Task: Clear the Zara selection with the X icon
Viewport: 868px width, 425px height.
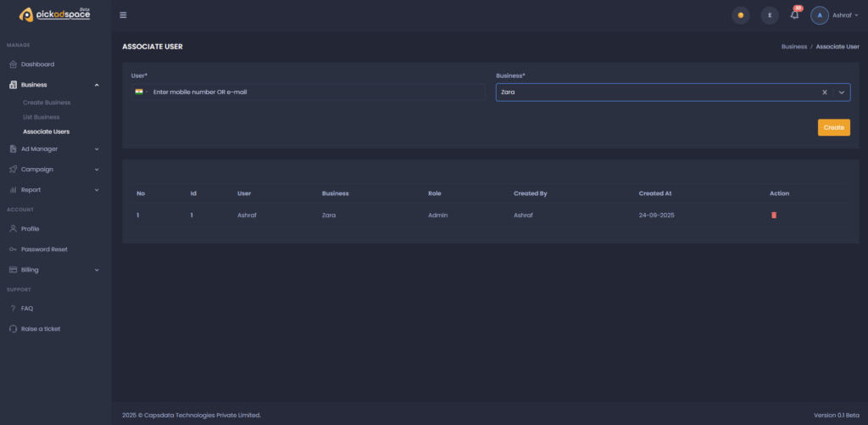Action: (824, 92)
